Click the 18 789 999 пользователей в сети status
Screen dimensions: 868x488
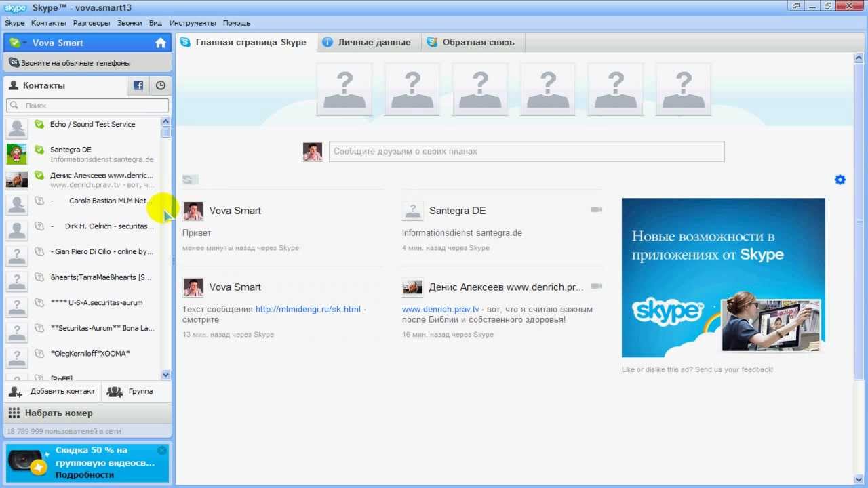[64, 431]
